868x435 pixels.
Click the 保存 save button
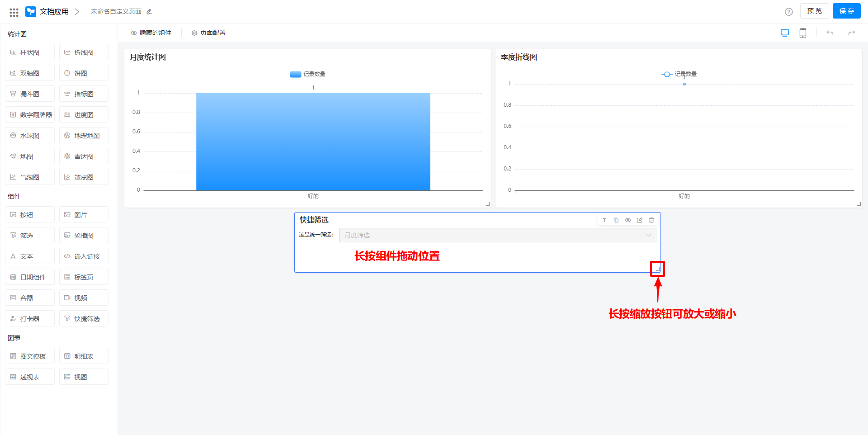click(x=846, y=11)
